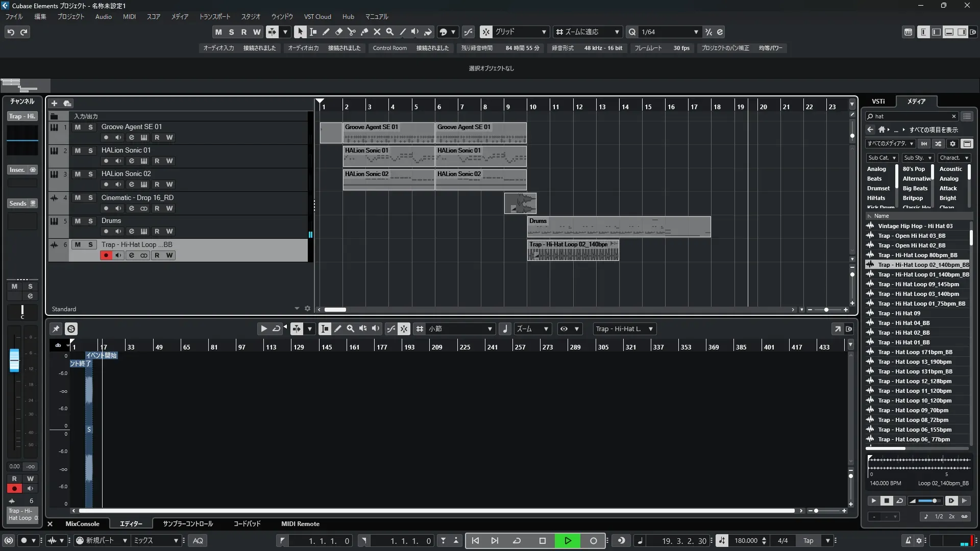
Task: Toggle record enable on Trap Hi-Hat track
Action: click(106, 255)
